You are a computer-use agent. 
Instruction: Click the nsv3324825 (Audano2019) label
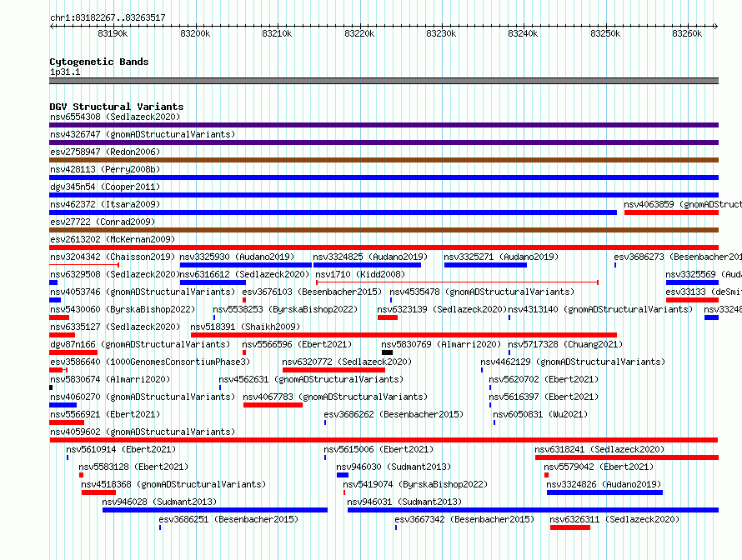pos(370,257)
